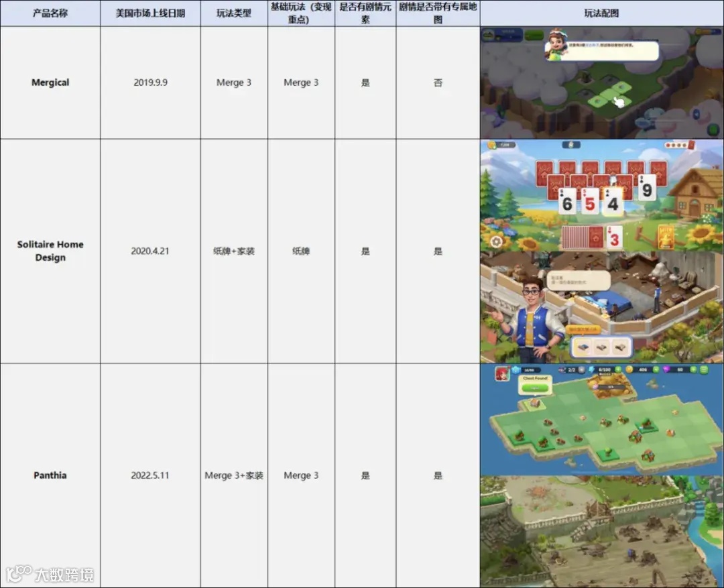Tap the red 5 playing card
Image resolution: width=724 pixels, height=588 pixels.
(x=590, y=202)
